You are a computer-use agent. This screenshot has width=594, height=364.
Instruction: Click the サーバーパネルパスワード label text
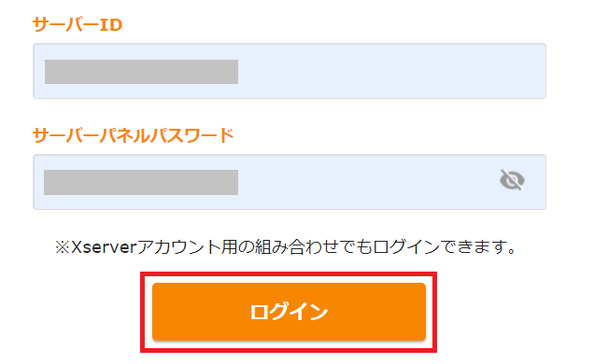click(x=134, y=135)
